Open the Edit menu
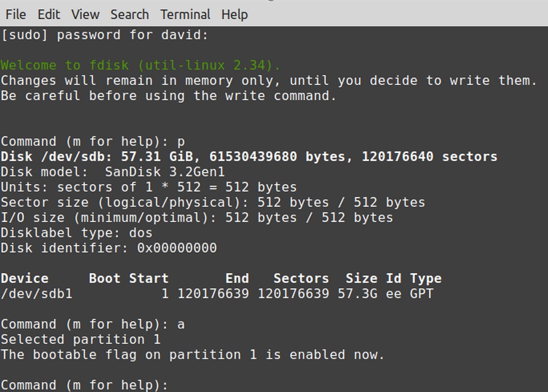 (x=49, y=15)
